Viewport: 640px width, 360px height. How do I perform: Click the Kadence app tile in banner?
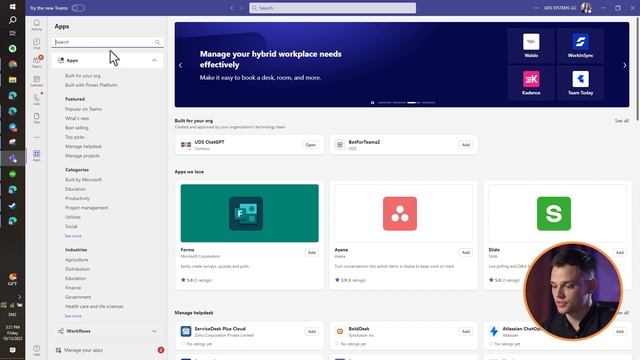click(531, 83)
